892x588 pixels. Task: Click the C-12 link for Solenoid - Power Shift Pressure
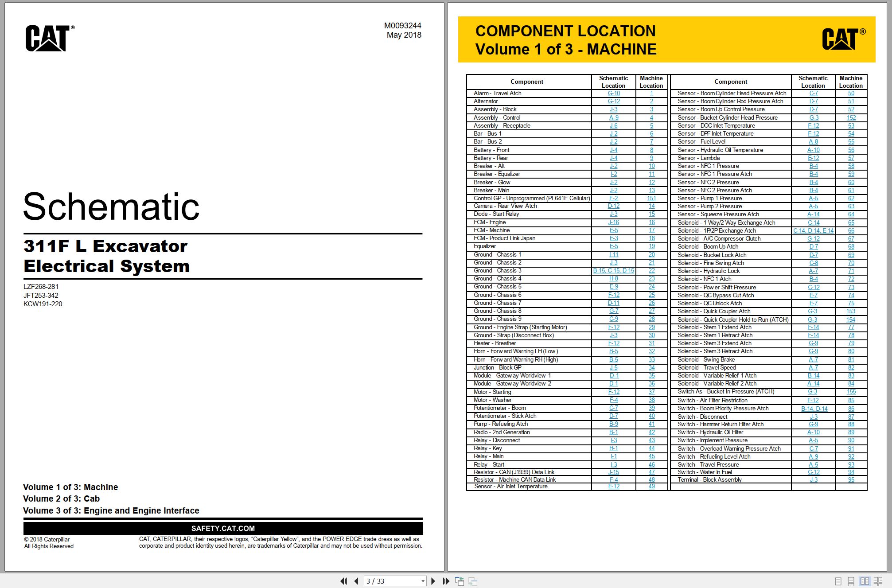click(814, 288)
